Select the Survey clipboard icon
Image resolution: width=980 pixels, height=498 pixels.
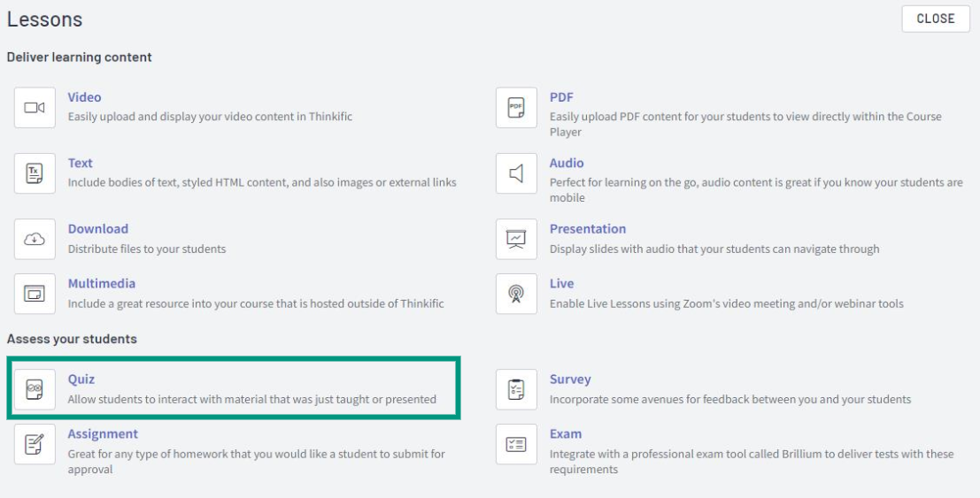[516, 389]
